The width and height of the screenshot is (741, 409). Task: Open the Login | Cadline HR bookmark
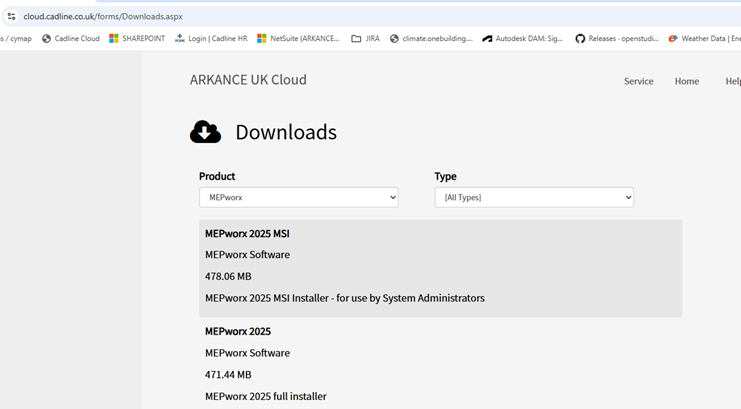[211, 39]
